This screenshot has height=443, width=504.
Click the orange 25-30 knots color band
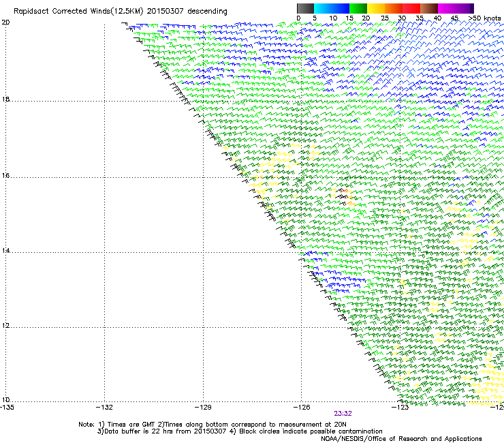(394, 8)
